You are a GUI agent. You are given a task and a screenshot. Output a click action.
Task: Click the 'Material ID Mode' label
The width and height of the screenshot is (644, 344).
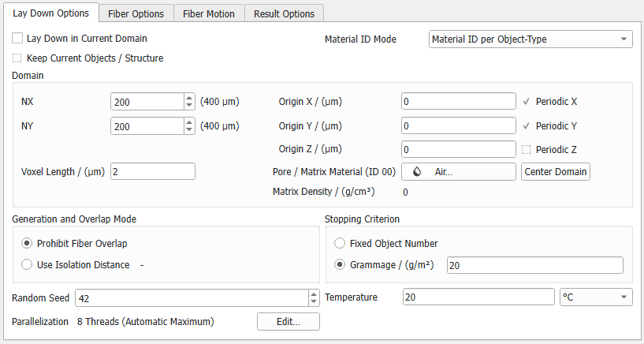click(x=360, y=39)
